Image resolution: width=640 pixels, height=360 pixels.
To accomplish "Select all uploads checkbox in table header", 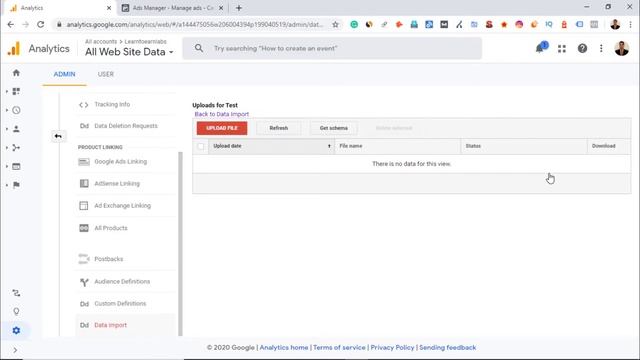I will pyautogui.click(x=200, y=146).
